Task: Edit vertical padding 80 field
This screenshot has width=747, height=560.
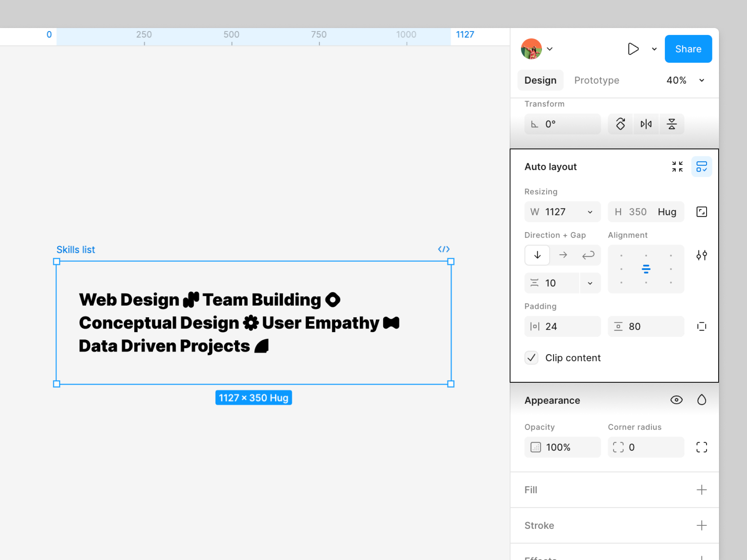Action: (646, 326)
